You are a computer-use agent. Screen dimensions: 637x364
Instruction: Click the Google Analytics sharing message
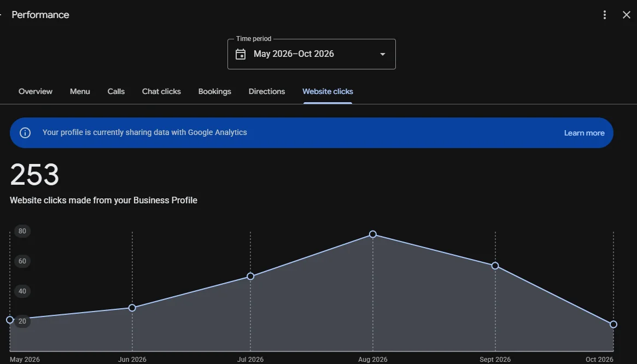[145, 132]
